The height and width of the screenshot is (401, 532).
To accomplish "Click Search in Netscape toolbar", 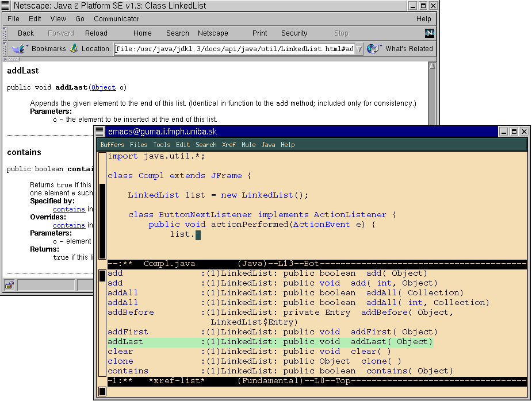I will [x=178, y=33].
